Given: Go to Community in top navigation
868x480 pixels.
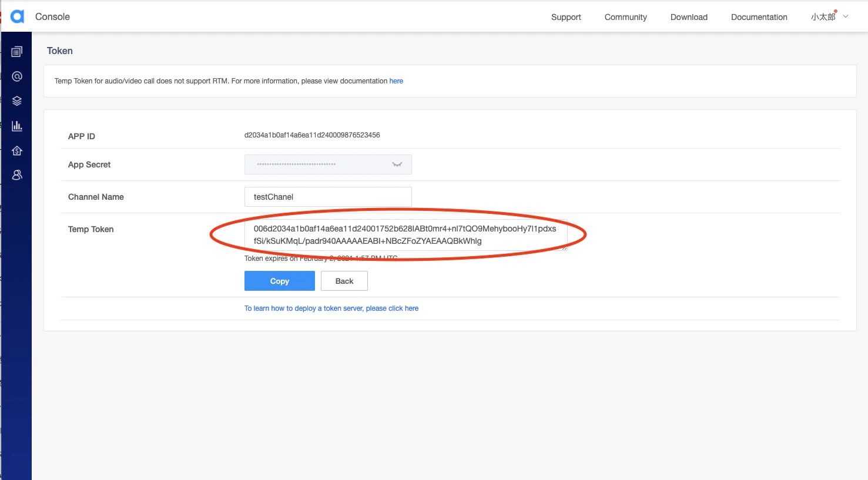Looking at the screenshot, I should coord(626,17).
